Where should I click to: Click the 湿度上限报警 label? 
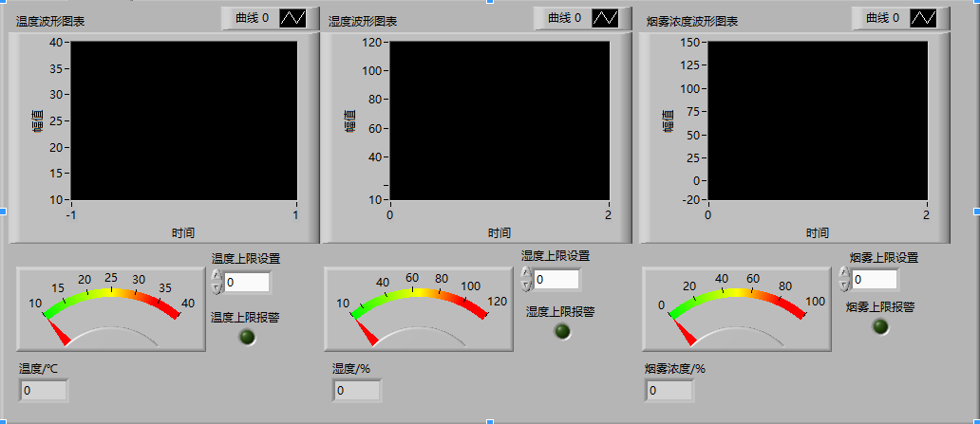(560, 312)
